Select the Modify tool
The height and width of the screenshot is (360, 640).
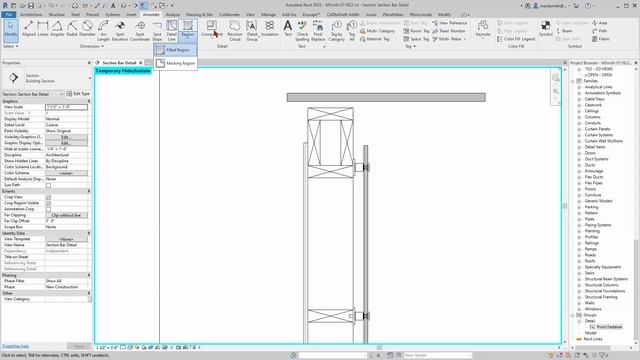(x=11, y=30)
